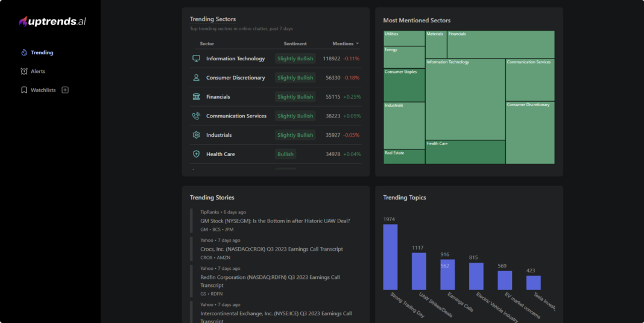Click the Information Technology monitor icon
Screen dimensions: 644x323
pyautogui.click(x=196, y=58)
